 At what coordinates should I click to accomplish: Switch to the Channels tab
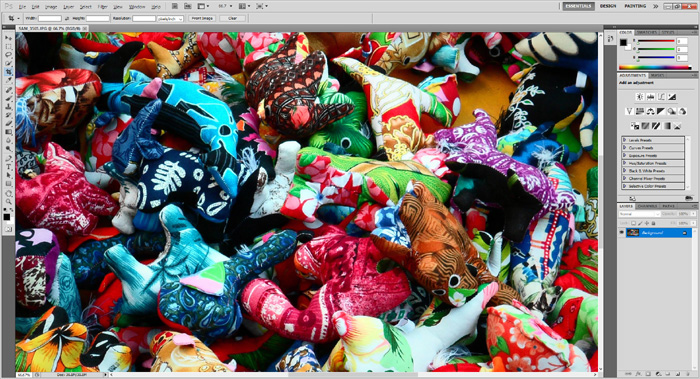tap(647, 206)
